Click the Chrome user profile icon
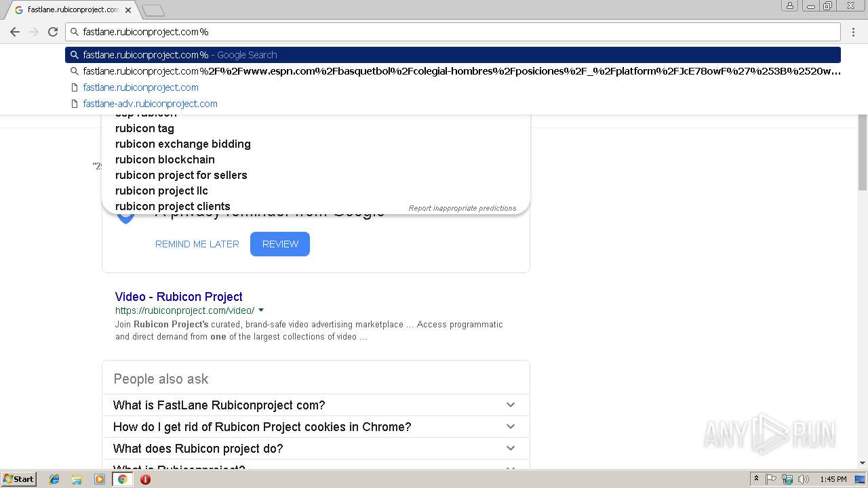The width and height of the screenshot is (868, 488). [x=789, y=5]
